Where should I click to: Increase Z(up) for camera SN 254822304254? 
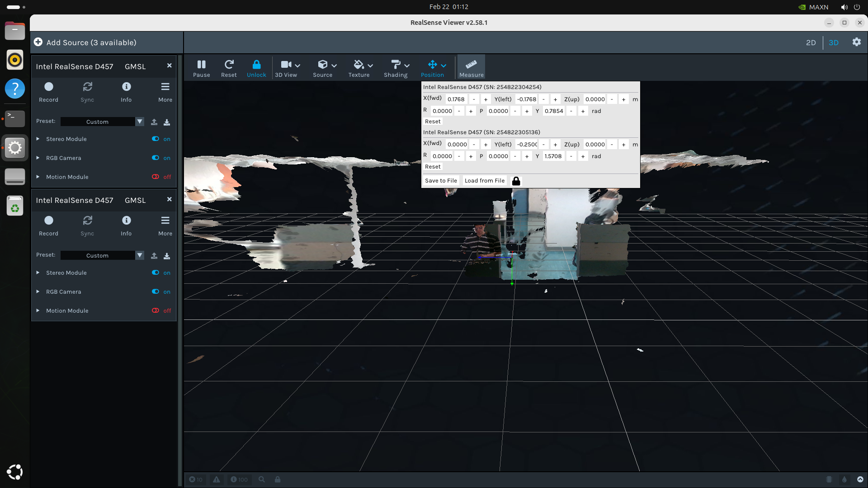(x=623, y=99)
